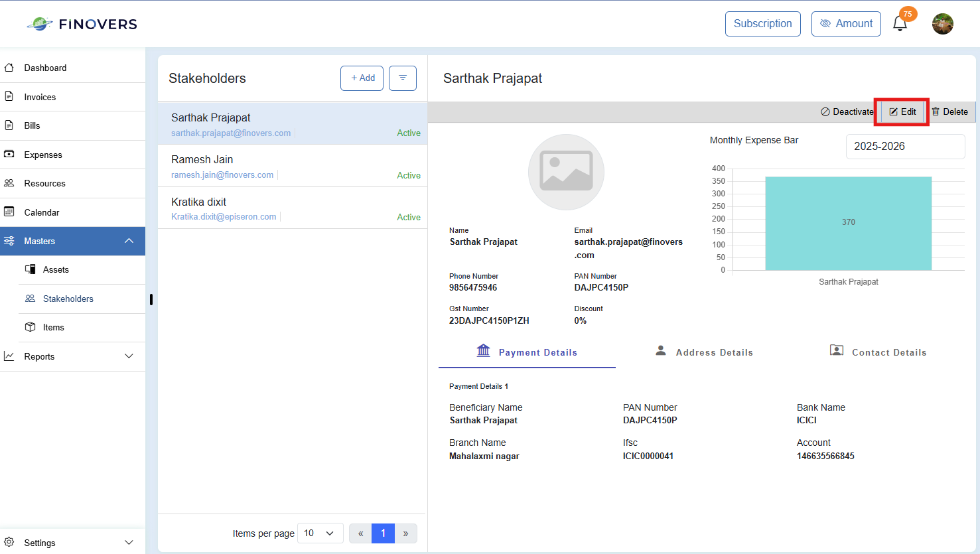Click the user profile avatar
Viewport: 980px width, 554px height.
[942, 24]
